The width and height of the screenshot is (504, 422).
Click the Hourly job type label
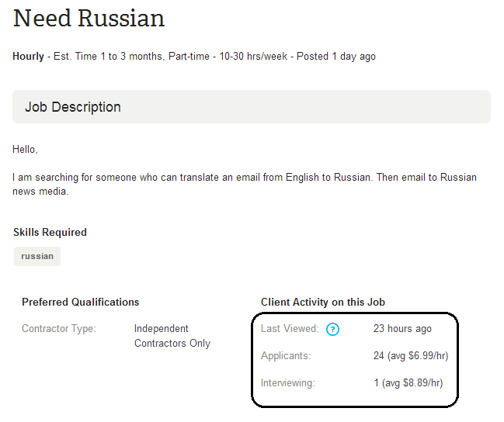click(x=28, y=56)
